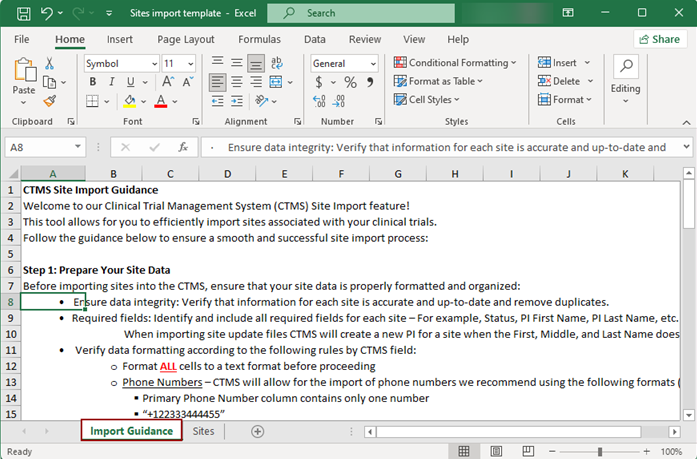Switch to the Sites sheet tab
The image size is (697, 459).
pyautogui.click(x=203, y=431)
